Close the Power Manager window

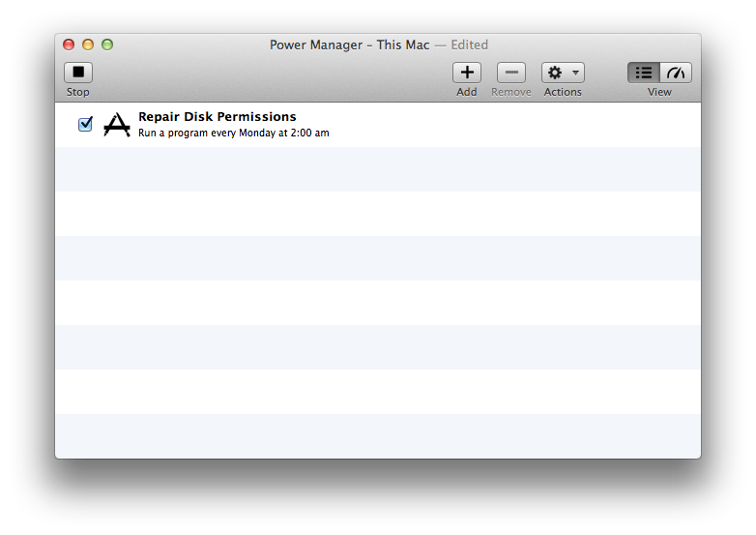point(69,45)
